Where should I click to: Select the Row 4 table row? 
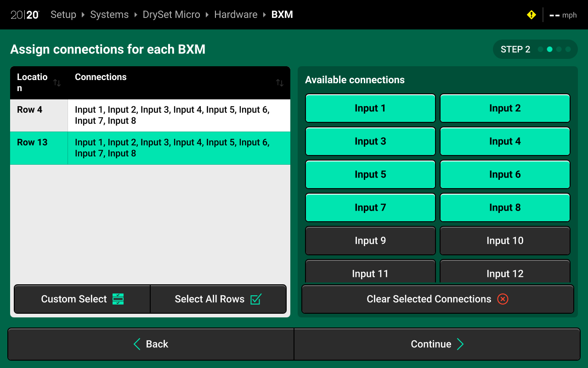pyautogui.click(x=150, y=115)
